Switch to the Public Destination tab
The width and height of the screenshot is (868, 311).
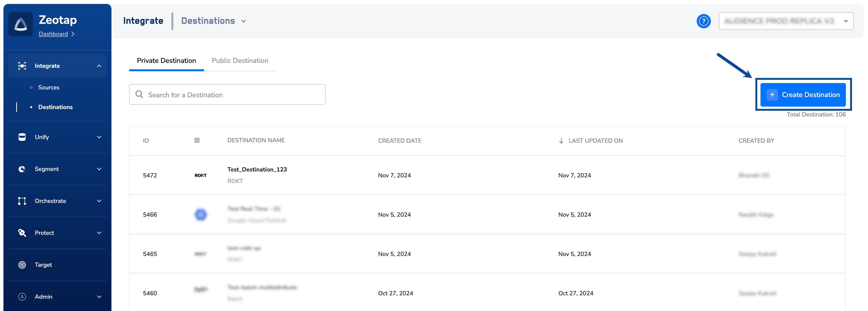pos(240,61)
